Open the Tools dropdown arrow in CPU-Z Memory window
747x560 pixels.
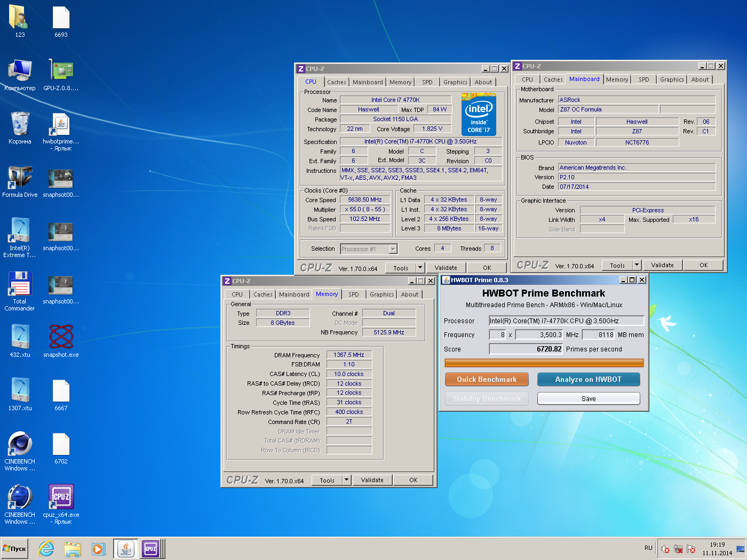click(346, 480)
